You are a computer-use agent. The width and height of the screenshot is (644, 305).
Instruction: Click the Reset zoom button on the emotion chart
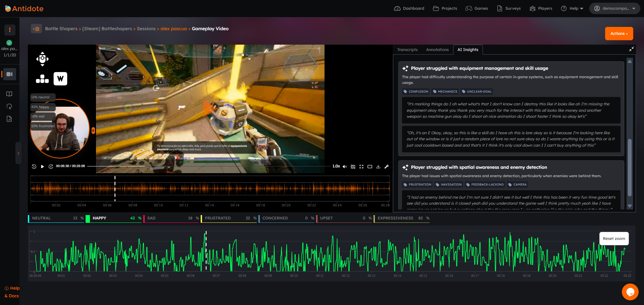[x=614, y=238]
